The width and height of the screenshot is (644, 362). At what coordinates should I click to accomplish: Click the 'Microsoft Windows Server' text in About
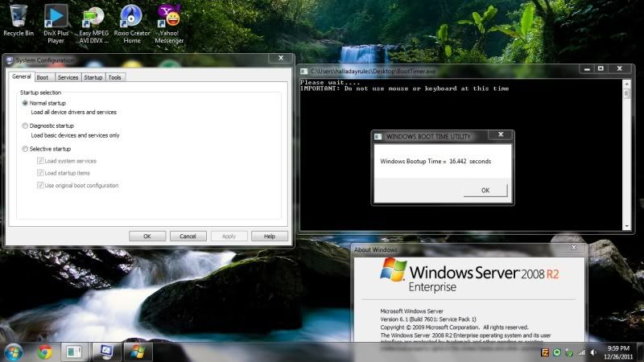click(x=411, y=311)
